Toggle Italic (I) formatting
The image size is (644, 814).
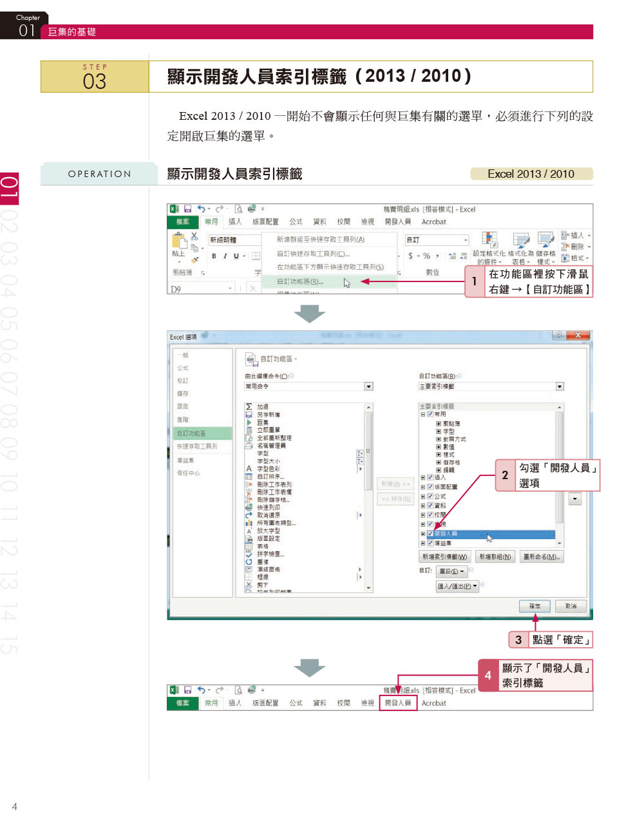coord(225,256)
